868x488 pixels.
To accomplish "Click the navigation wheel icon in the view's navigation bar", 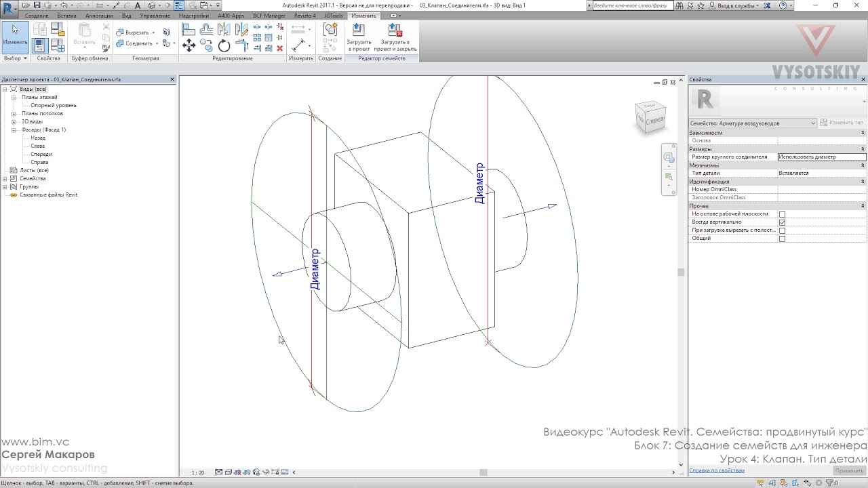I will click(x=669, y=158).
